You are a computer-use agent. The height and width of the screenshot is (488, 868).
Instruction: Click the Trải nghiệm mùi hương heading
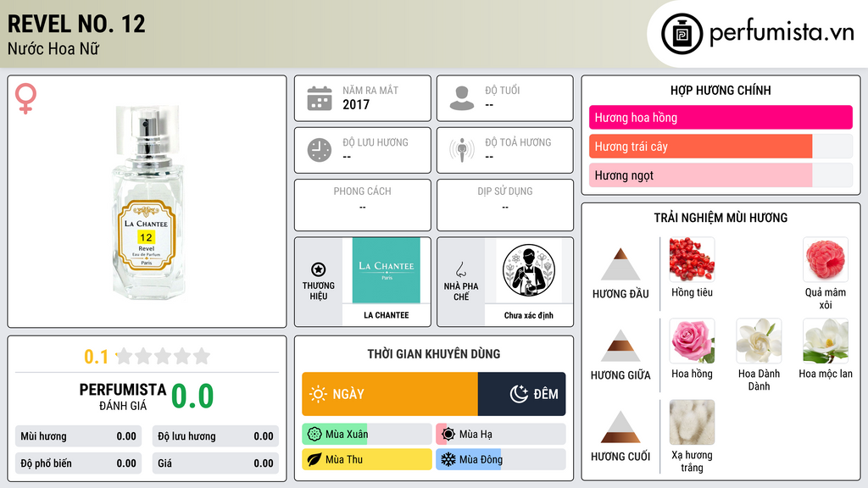tap(721, 218)
